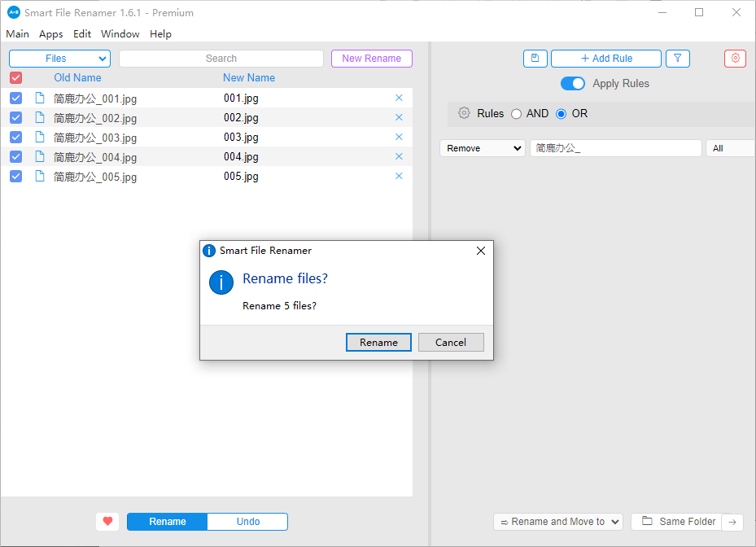Toggle the Apply Rules switch

coord(573,84)
